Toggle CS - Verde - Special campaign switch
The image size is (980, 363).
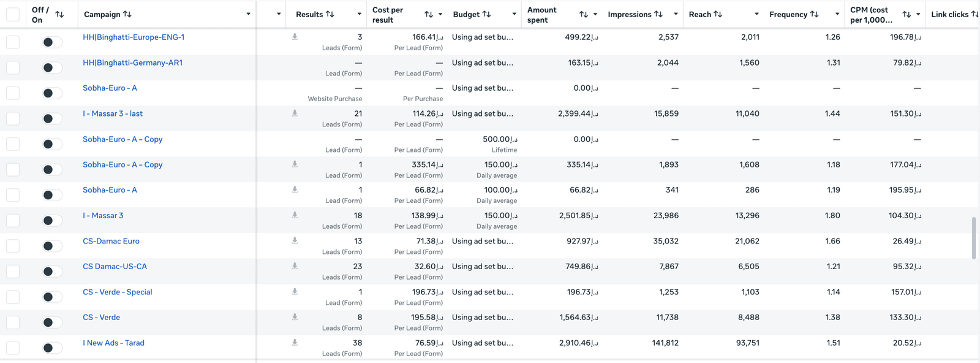tap(52, 297)
